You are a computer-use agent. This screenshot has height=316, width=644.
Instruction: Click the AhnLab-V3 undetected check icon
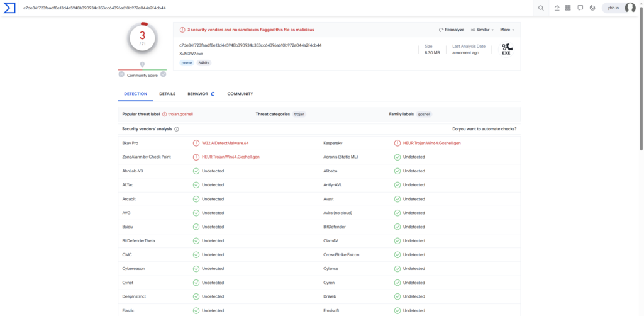pos(196,171)
